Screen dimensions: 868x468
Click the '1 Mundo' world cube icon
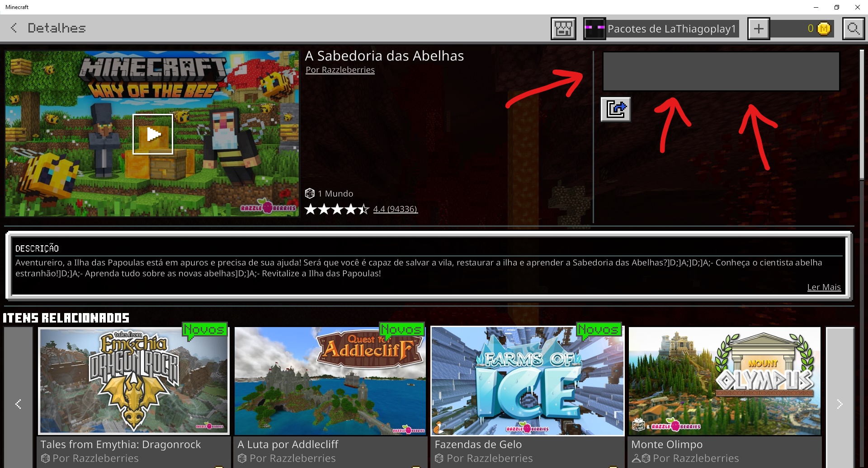[x=310, y=193]
